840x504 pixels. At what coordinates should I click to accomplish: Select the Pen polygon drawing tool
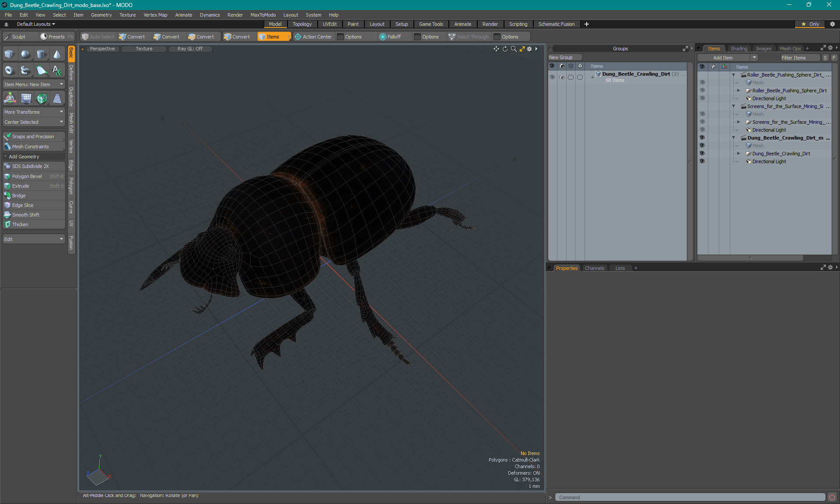[41, 70]
